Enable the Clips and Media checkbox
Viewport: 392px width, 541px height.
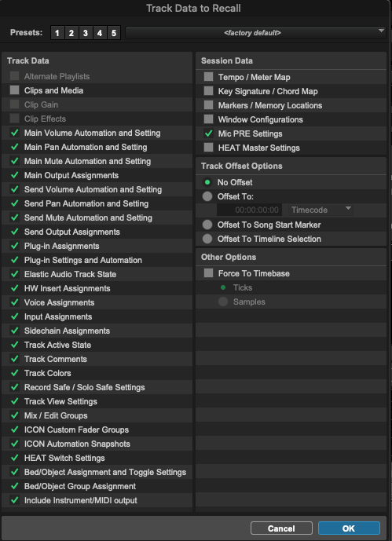(14, 90)
